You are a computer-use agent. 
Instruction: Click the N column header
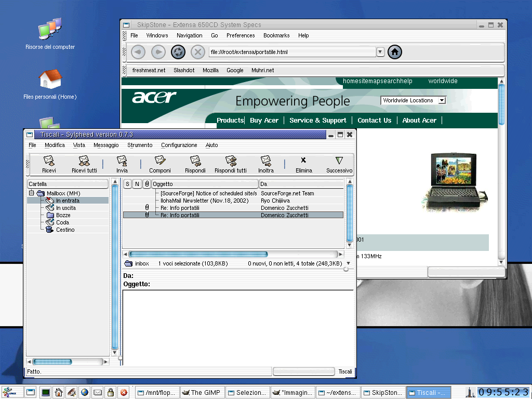[x=137, y=184]
